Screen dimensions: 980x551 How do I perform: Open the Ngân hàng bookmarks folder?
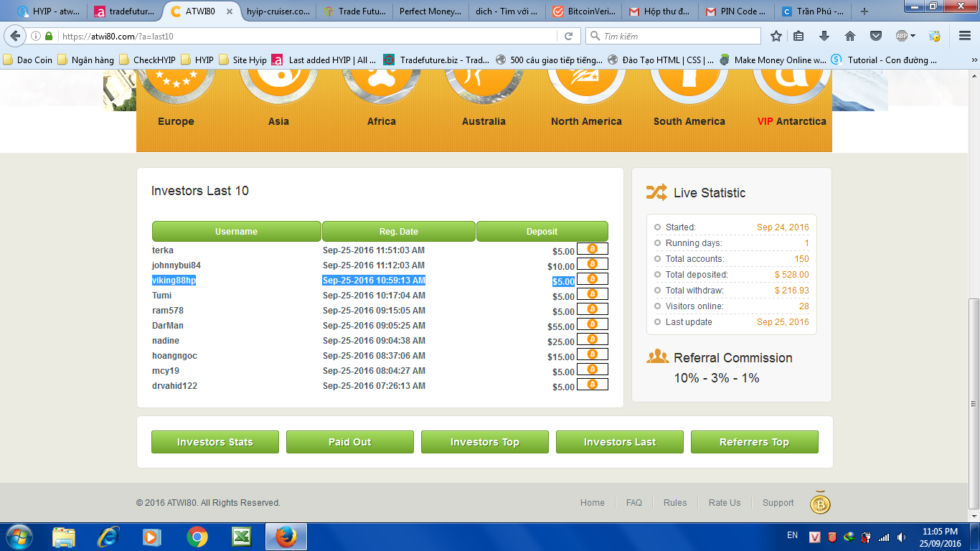(x=85, y=60)
